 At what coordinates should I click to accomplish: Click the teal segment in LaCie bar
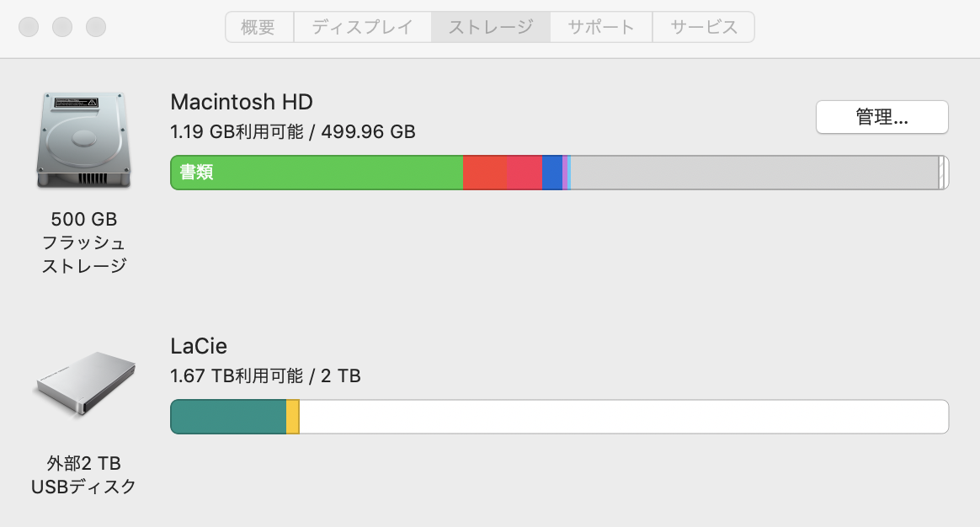(x=228, y=417)
